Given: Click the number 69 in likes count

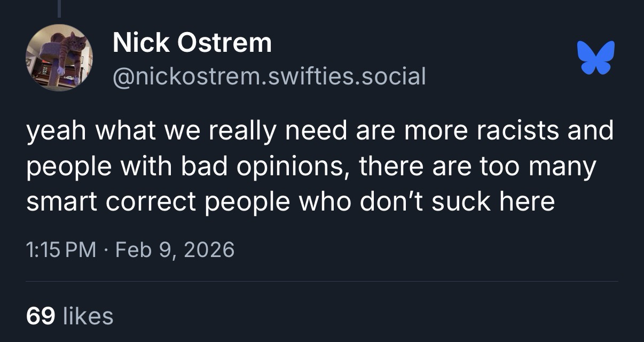Looking at the screenshot, I should pos(41,316).
